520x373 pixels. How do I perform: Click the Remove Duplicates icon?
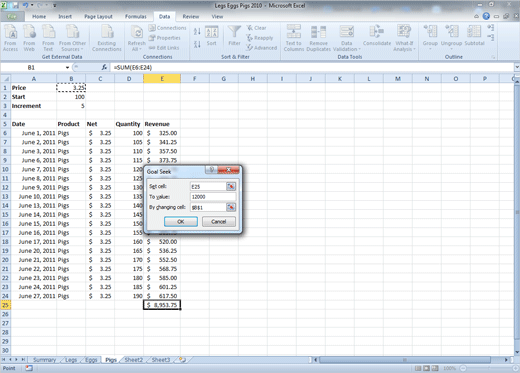[318, 38]
